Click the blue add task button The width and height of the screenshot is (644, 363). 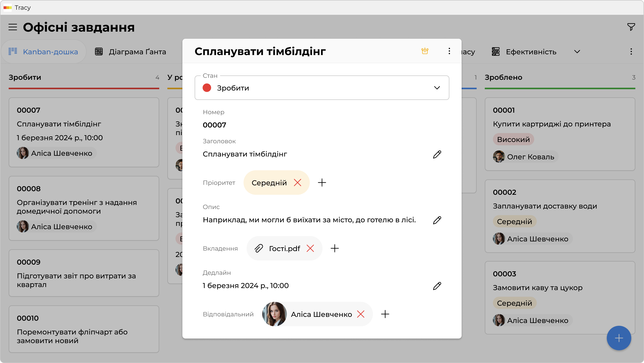(x=619, y=338)
